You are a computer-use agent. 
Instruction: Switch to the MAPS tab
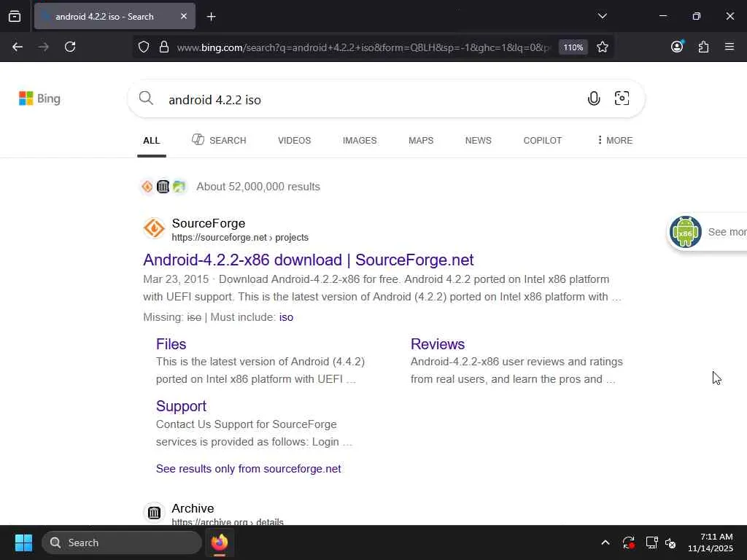(x=421, y=141)
